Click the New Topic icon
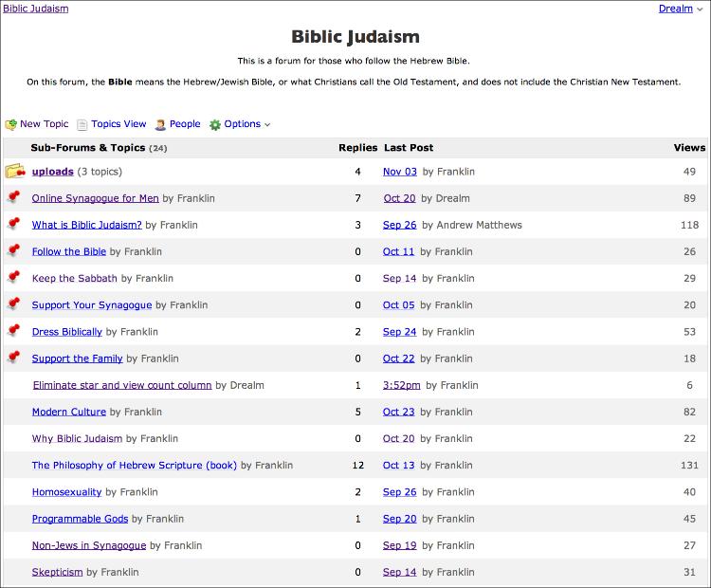This screenshot has height=588, width=711. pos(11,124)
